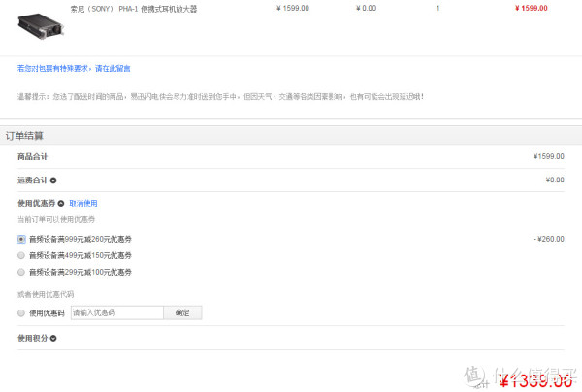Click the red final total price

(x=535, y=381)
